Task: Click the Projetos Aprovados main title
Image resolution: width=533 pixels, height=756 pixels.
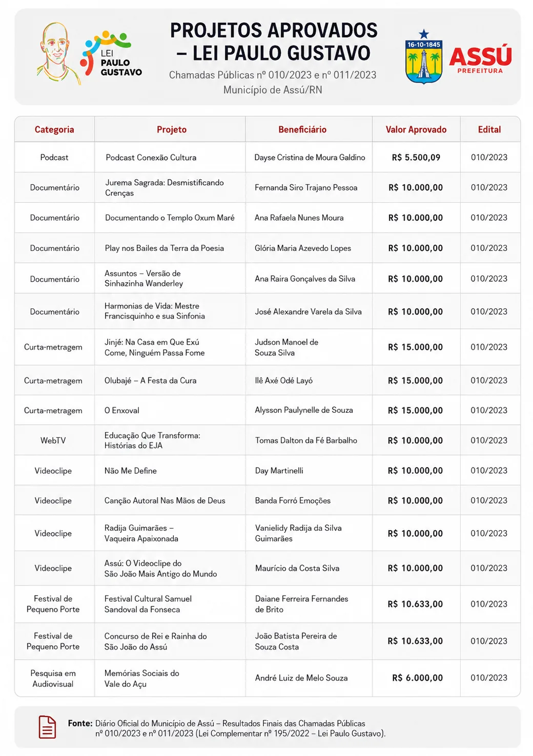Action: (274, 41)
